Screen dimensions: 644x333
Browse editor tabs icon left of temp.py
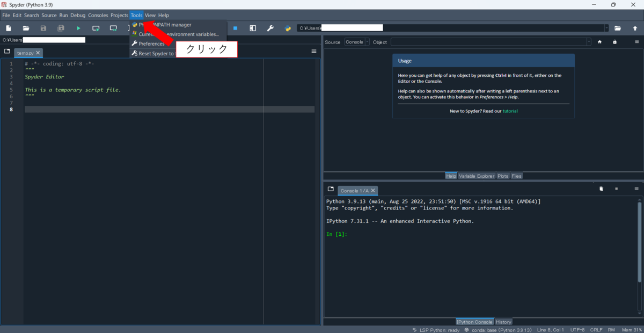tap(7, 52)
